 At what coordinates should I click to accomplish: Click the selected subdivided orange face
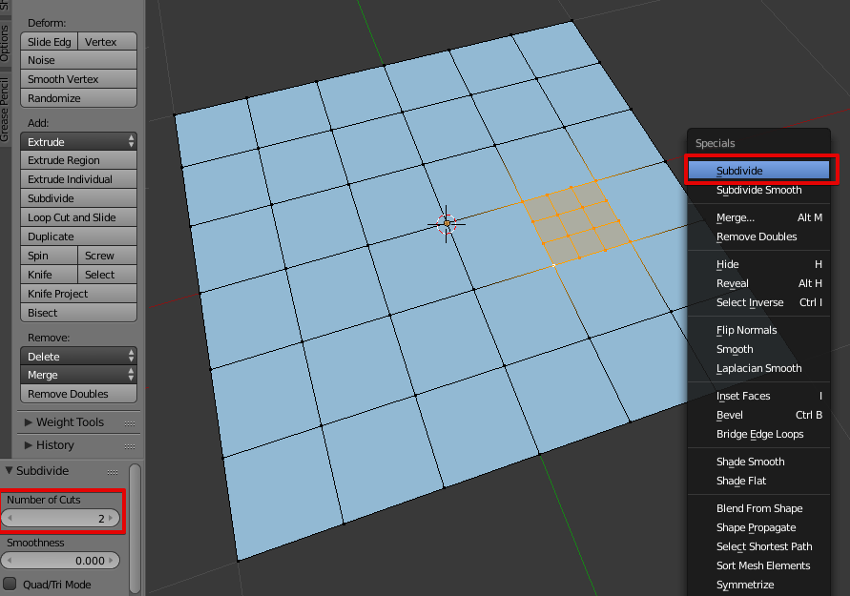click(x=576, y=223)
